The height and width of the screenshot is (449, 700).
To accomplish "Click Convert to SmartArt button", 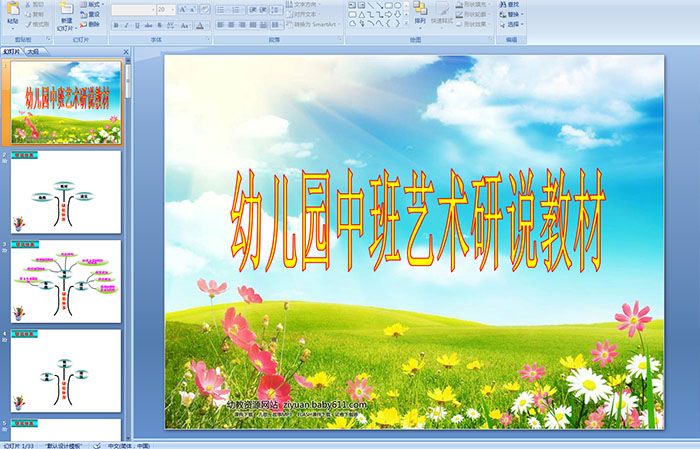I will click(x=313, y=24).
